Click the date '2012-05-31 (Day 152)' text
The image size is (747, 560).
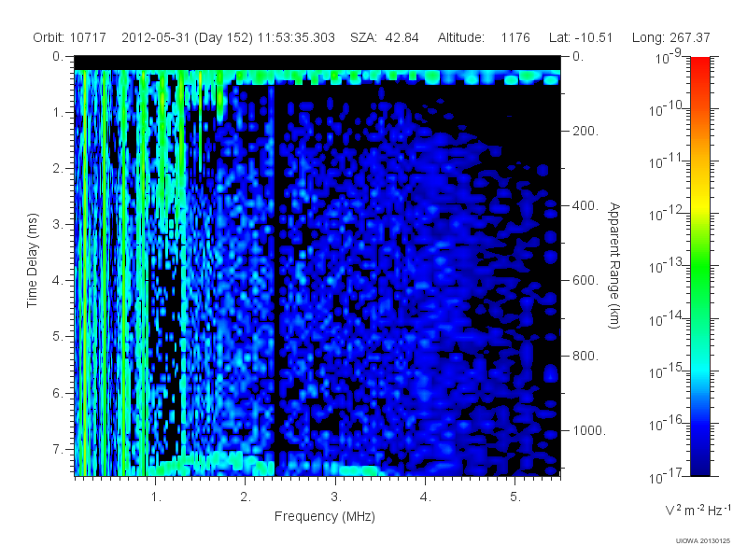[188, 37]
